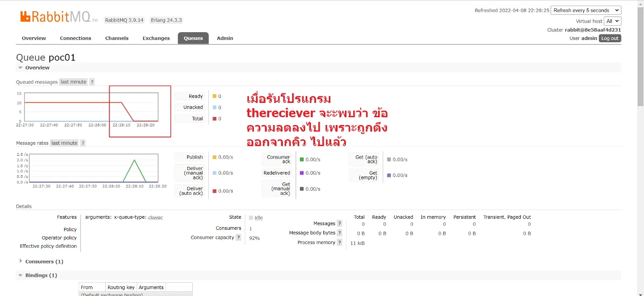Open help icon next to Messages
This screenshot has height=296, width=644.
[x=339, y=223]
